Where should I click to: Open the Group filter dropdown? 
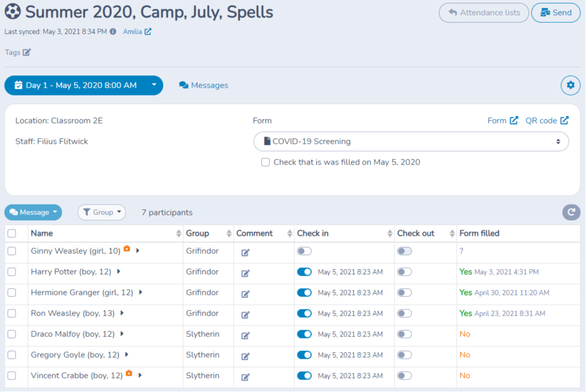point(102,212)
